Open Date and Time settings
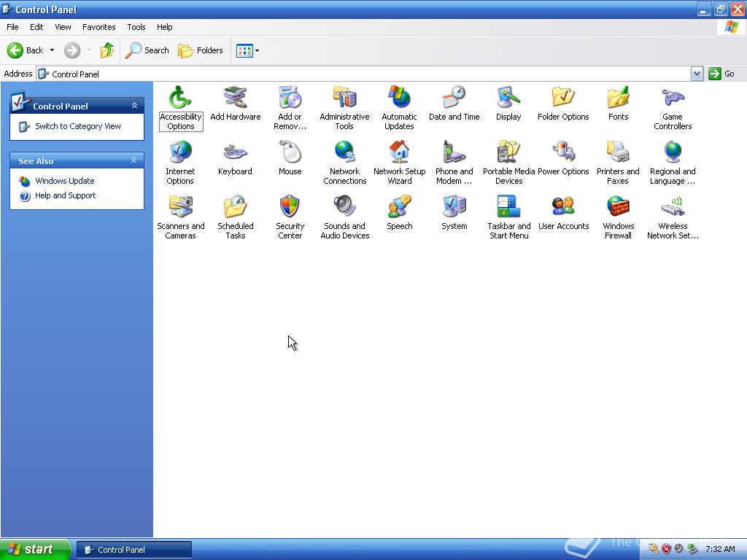 454,104
